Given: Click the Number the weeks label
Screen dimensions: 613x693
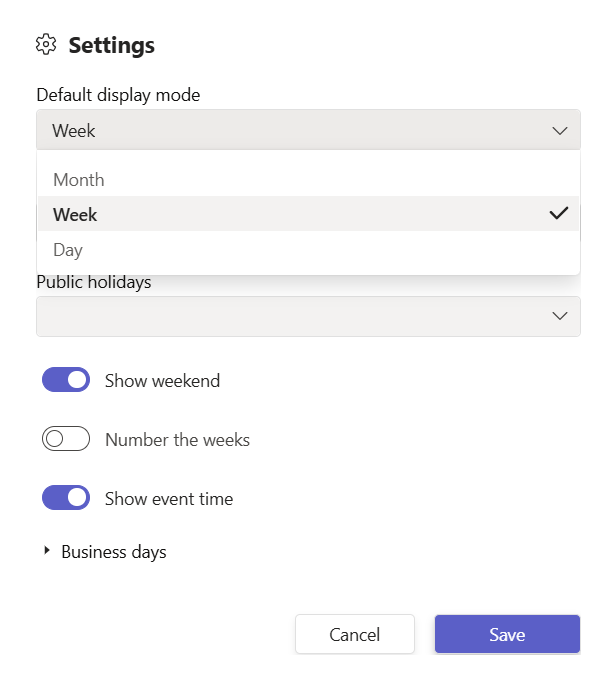Looking at the screenshot, I should point(177,440).
